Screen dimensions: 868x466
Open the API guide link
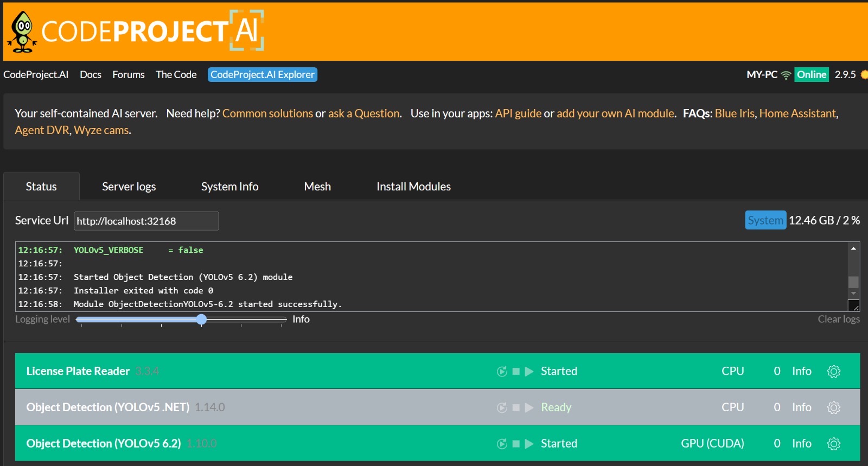[518, 113]
